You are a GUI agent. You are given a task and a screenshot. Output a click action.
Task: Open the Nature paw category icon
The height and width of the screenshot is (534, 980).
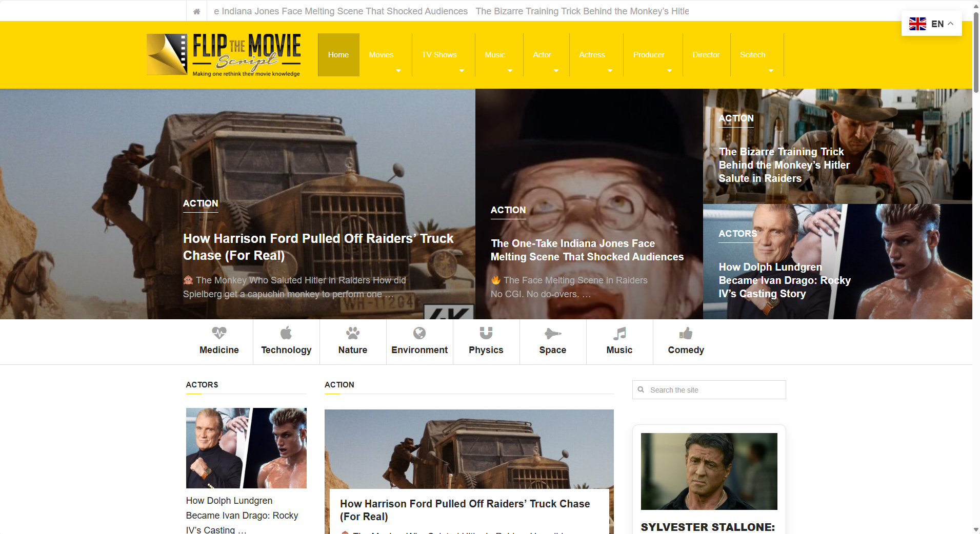point(353,333)
